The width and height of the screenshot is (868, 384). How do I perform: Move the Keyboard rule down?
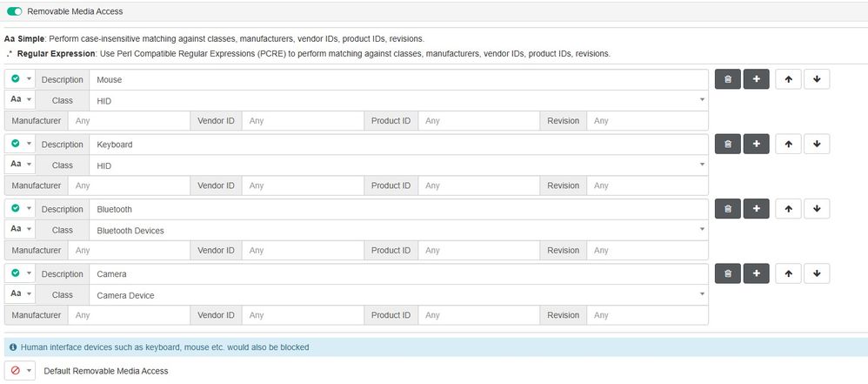817,144
